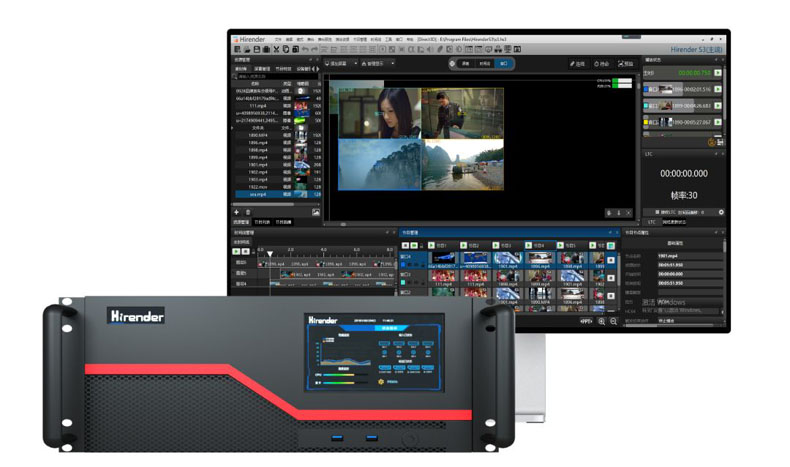
Task: Click the paperclip toolbar icon
Action: pyautogui.click(x=440, y=49)
